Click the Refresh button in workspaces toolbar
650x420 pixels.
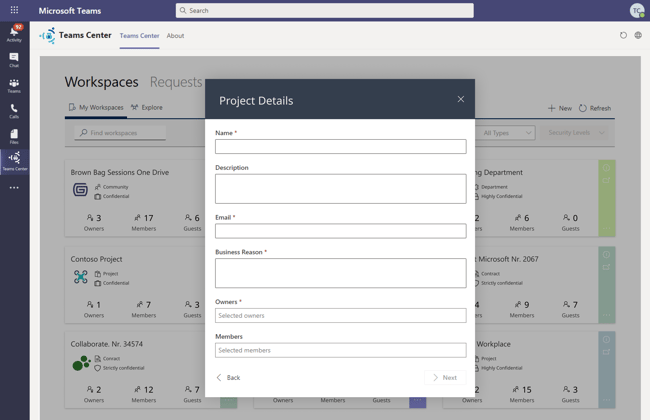[595, 108]
